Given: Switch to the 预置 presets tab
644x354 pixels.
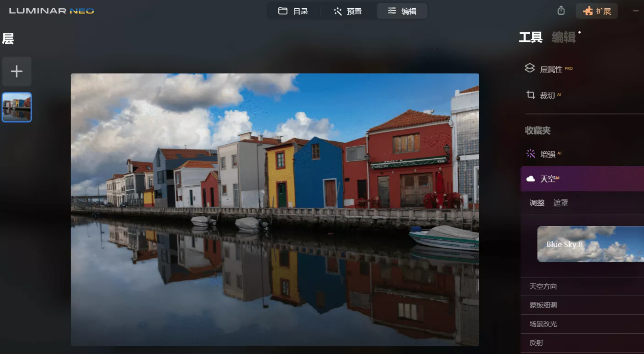Looking at the screenshot, I should [347, 11].
